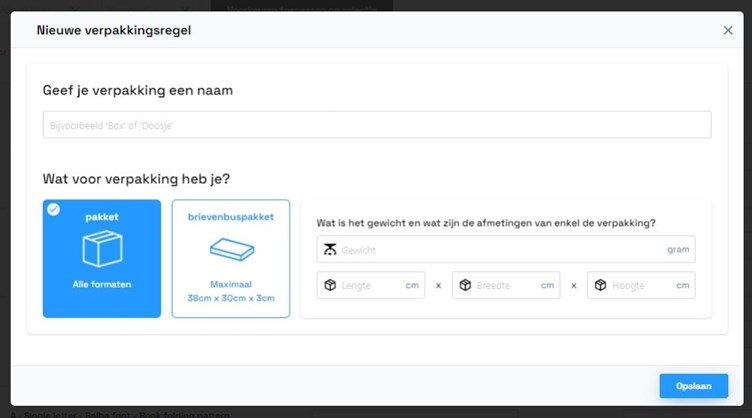Focus the Gewicht input field
Image resolution: width=752 pixels, height=418 pixels.
(x=500, y=249)
